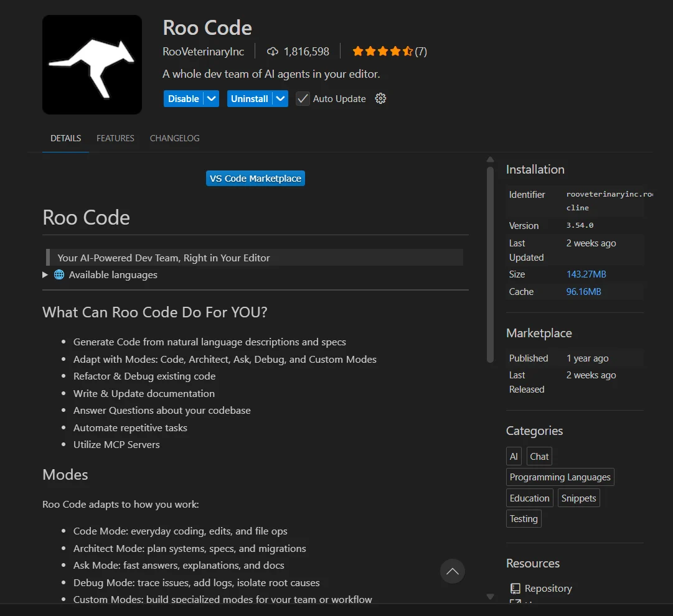Open the RooVeterinaryInc publisher link
673x616 pixels.
pyautogui.click(x=204, y=52)
